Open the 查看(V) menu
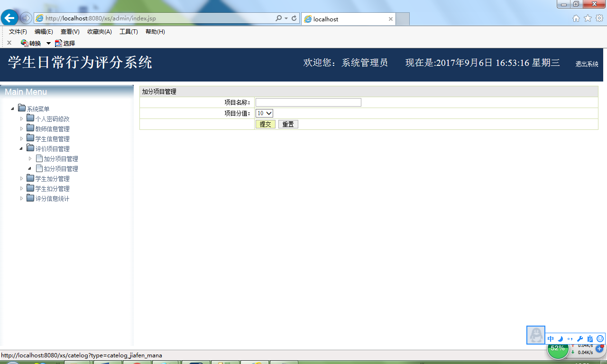This screenshot has height=364, width=607. click(70, 32)
